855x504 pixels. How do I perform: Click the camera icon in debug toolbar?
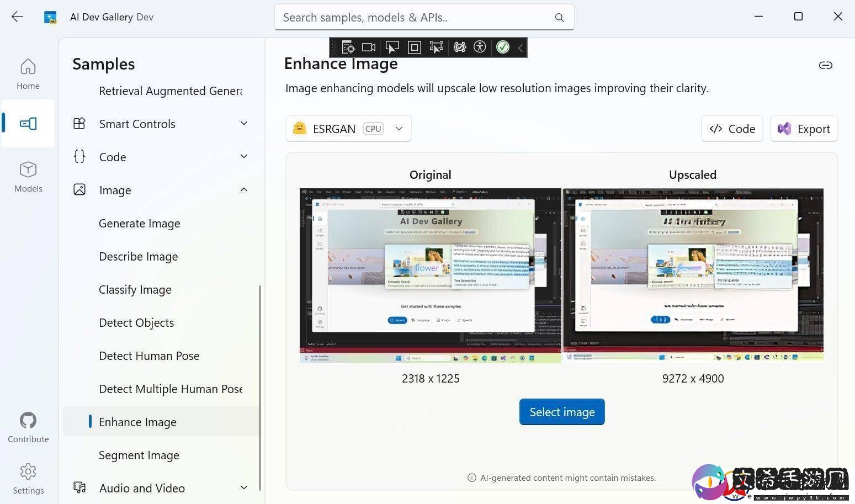pos(369,47)
